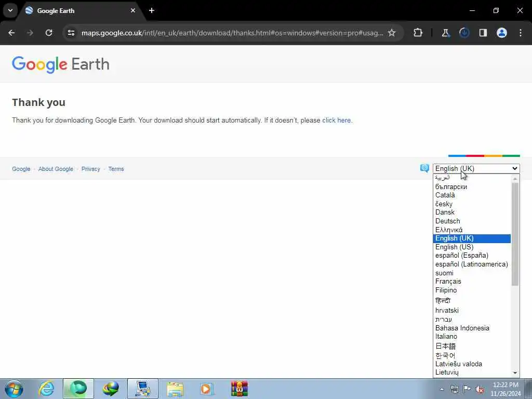Follow the 'click here' download link
The image size is (532, 399).
click(x=336, y=121)
